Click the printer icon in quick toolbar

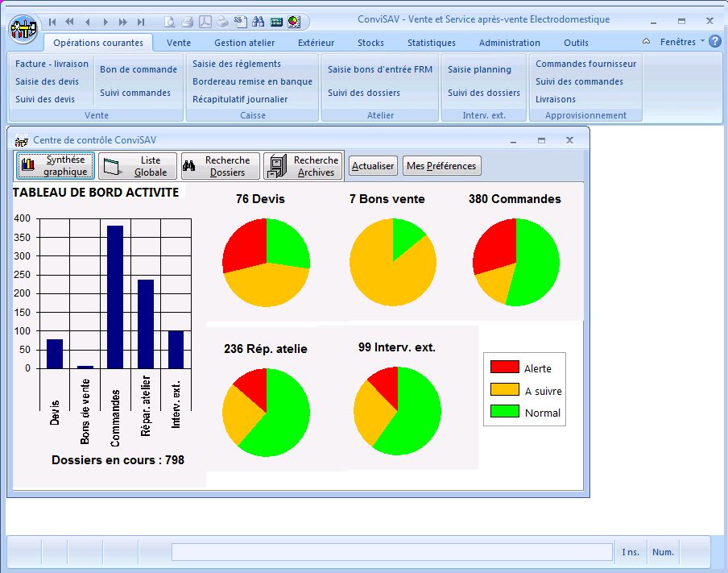(188, 22)
